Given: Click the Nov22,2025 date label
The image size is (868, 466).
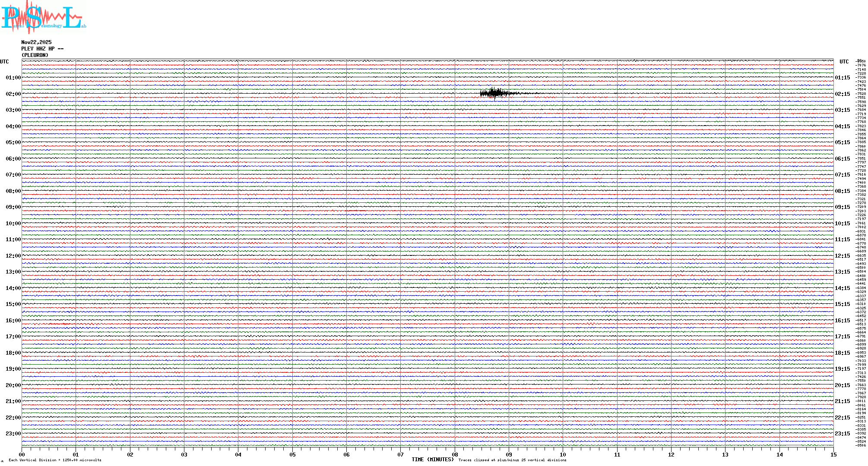Looking at the screenshot, I should click(x=36, y=42).
